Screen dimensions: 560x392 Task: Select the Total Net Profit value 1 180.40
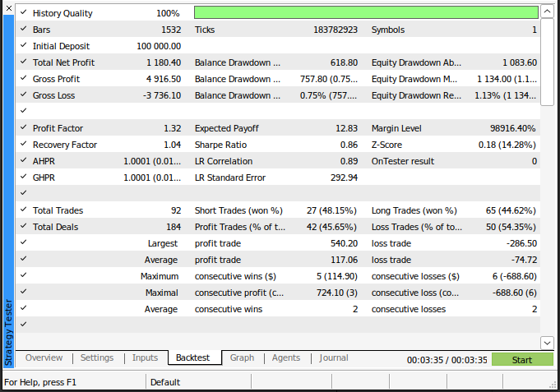[x=164, y=62]
